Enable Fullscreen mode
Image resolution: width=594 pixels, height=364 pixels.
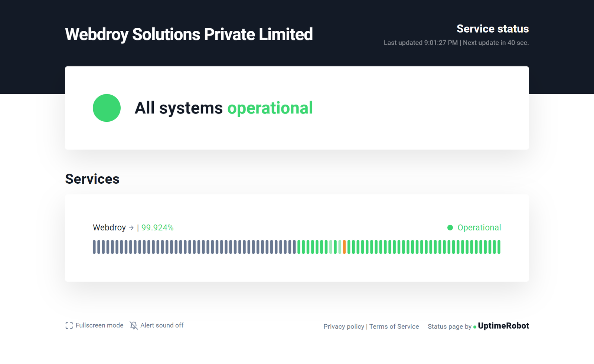(94, 325)
